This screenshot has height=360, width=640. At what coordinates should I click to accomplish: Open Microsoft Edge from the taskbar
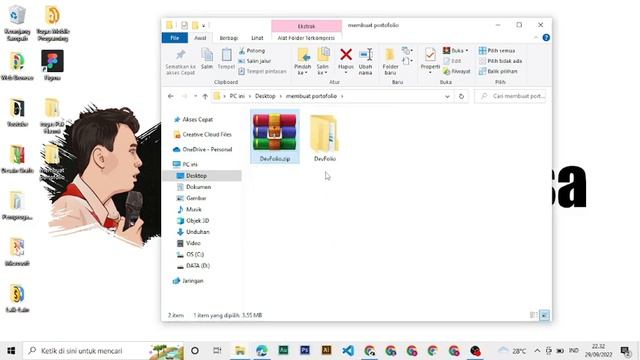click(262, 351)
